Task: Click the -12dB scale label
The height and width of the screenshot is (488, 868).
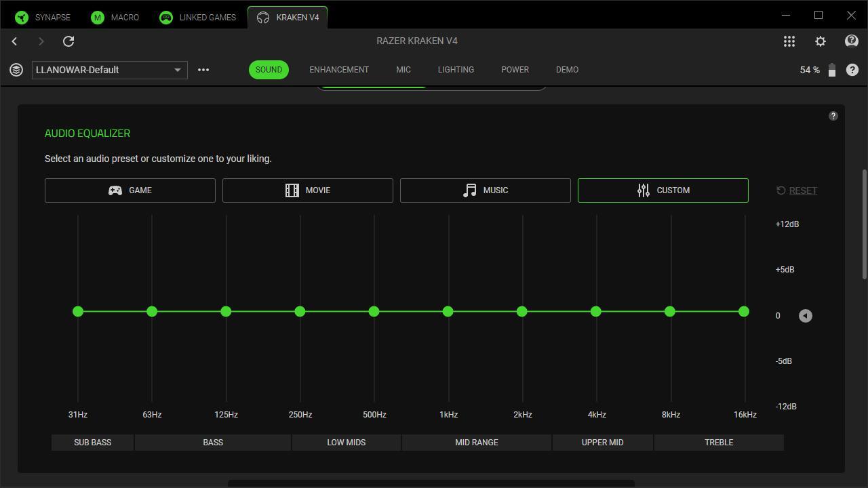Action: point(786,407)
